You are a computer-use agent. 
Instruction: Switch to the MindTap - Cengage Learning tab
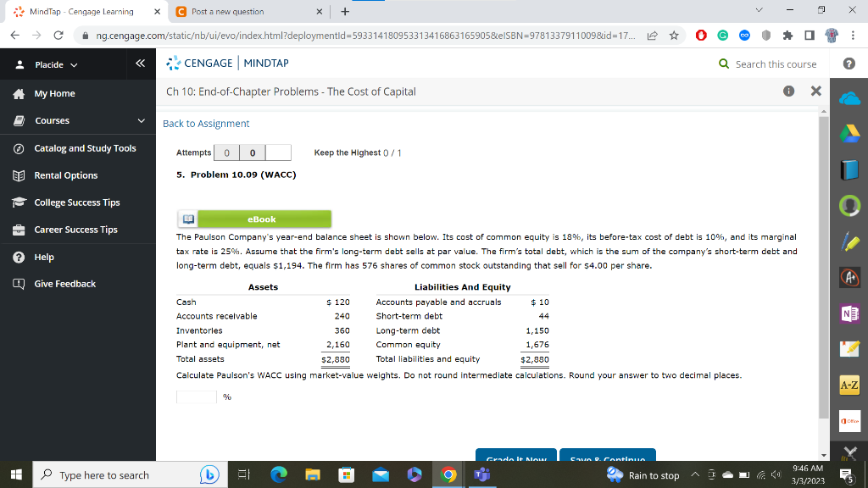click(x=83, y=12)
